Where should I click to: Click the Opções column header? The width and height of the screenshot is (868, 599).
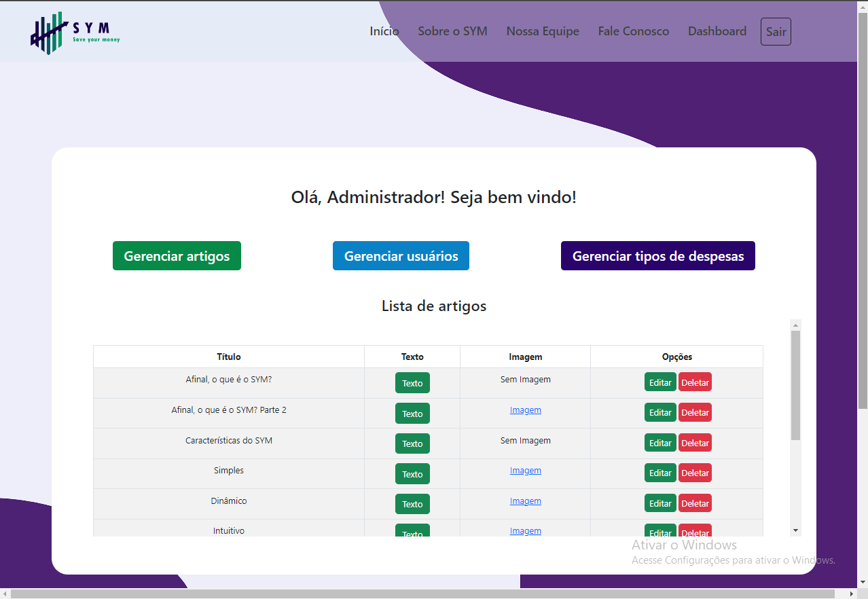677,357
